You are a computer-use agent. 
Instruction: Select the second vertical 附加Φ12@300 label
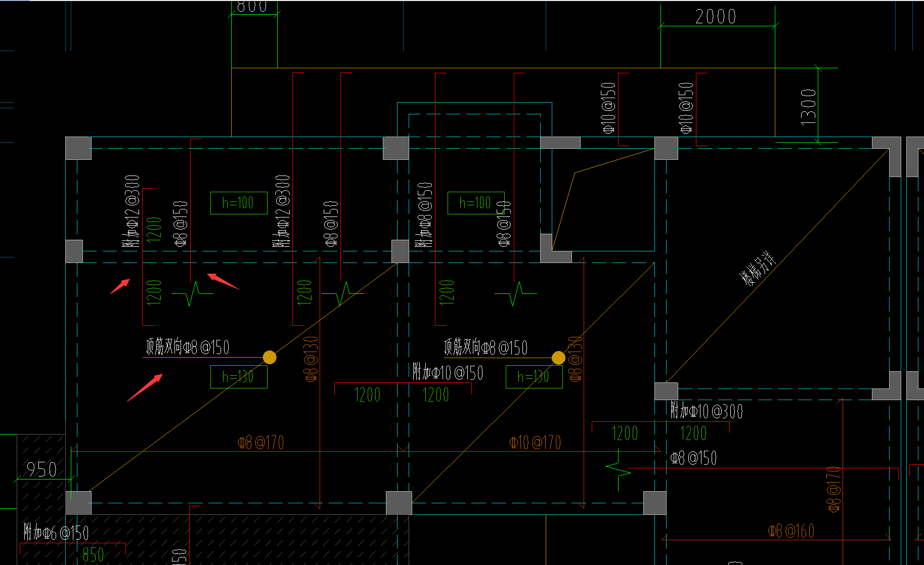282,211
